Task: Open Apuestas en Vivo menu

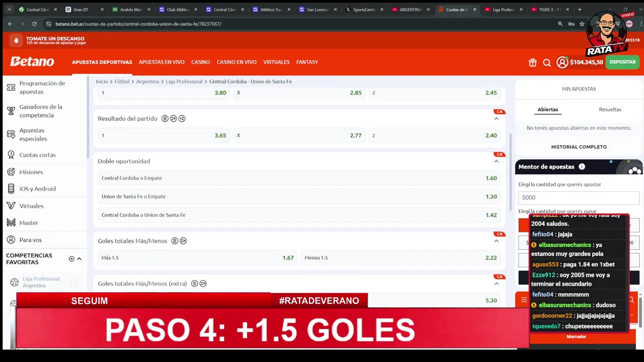Action: point(162,62)
